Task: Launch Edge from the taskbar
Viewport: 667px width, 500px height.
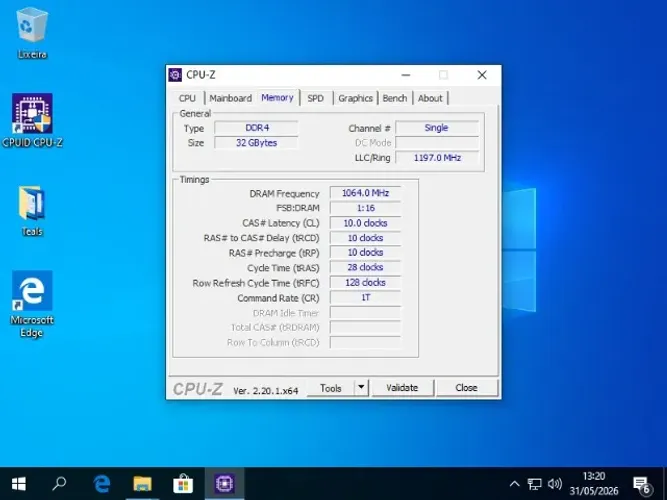Action: pos(102,483)
